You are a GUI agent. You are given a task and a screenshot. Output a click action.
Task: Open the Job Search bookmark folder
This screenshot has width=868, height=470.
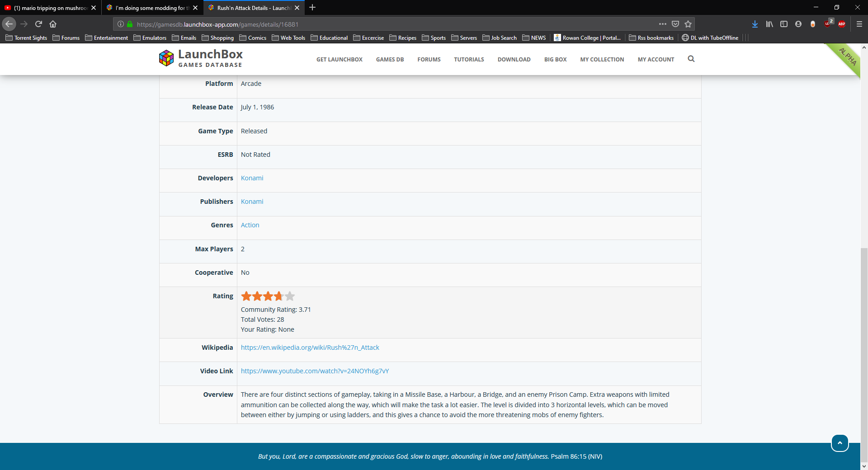(500, 38)
